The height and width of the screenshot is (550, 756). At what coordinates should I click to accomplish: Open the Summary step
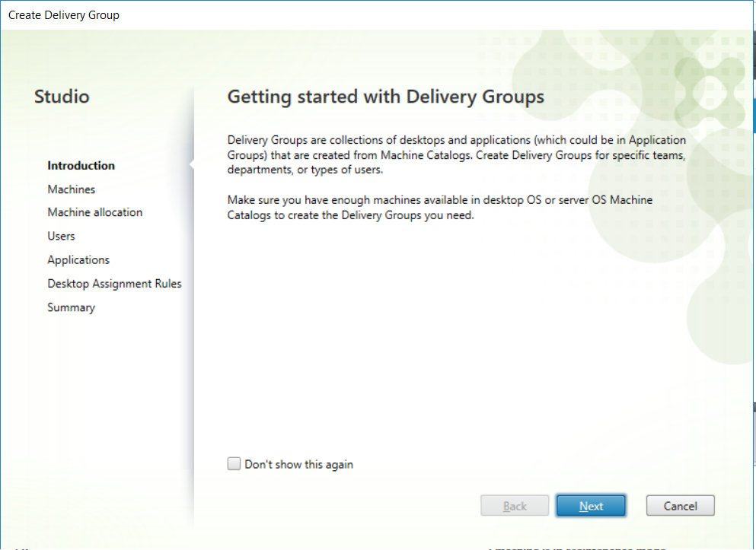pyautogui.click(x=72, y=307)
